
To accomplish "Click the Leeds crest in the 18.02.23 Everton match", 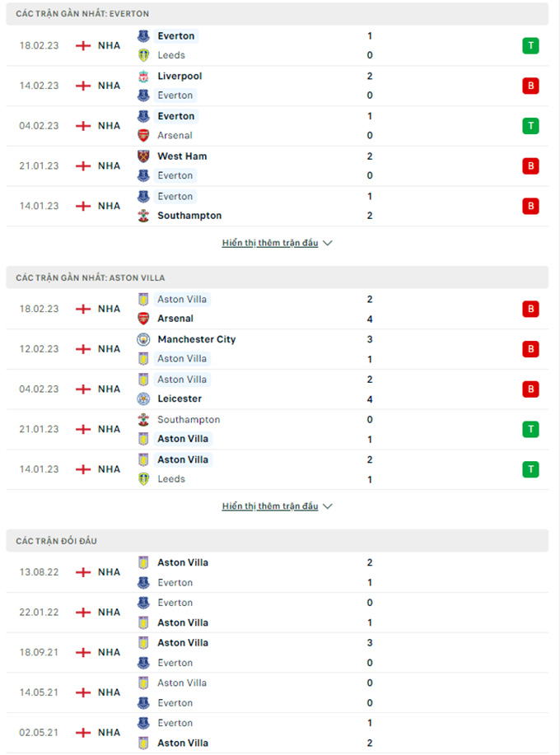I will click(x=143, y=55).
